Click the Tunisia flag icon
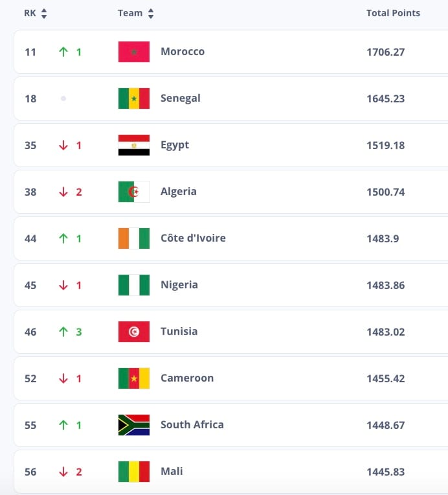This screenshot has height=495, width=448. click(134, 332)
